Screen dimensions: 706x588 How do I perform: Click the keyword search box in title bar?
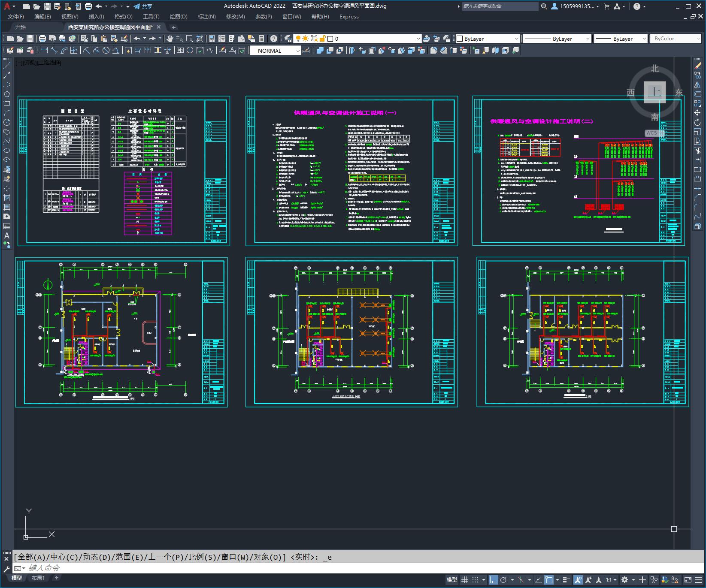point(500,6)
